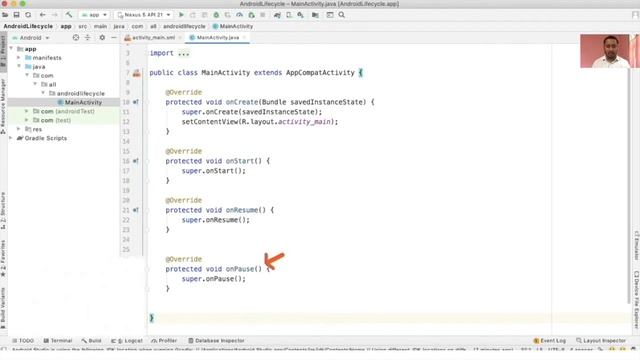The width and height of the screenshot is (640, 360).
Task: Open the Terminal bottom tab
Action: (58, 340)
